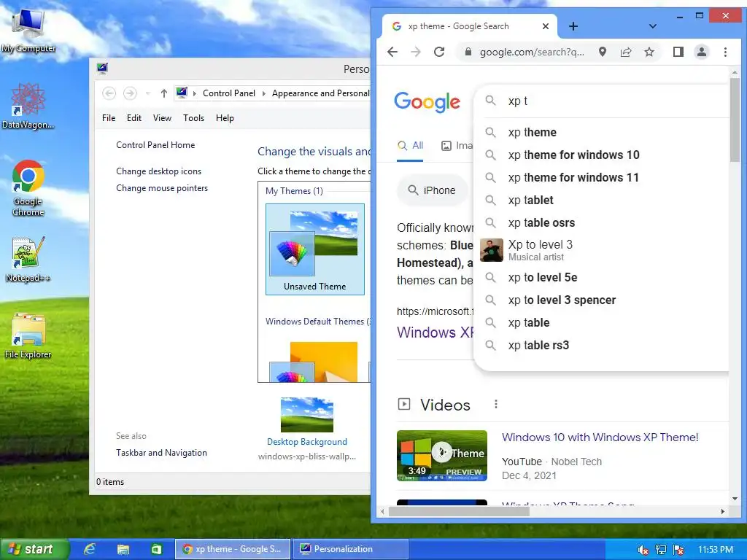Open the file explorer taskbar icon
Image resolution: width=747 pixels, height=560 pixels.
pos(123,549)
